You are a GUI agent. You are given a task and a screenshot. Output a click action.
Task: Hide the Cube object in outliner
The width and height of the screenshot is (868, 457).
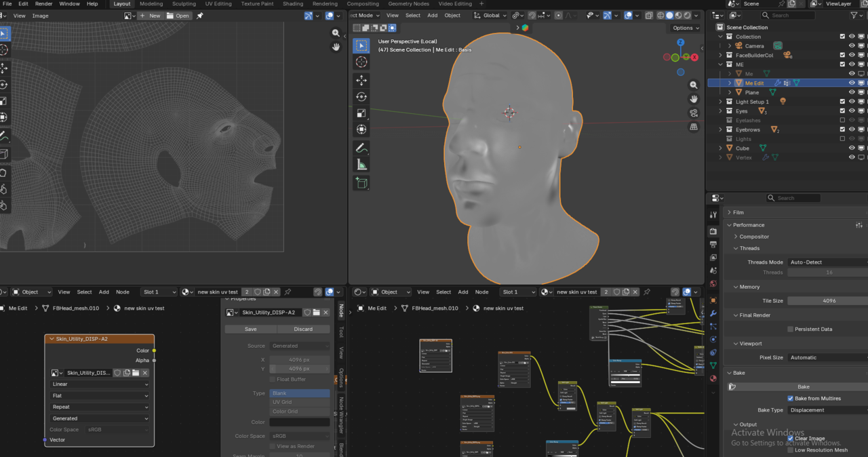(x=852, y=148)
